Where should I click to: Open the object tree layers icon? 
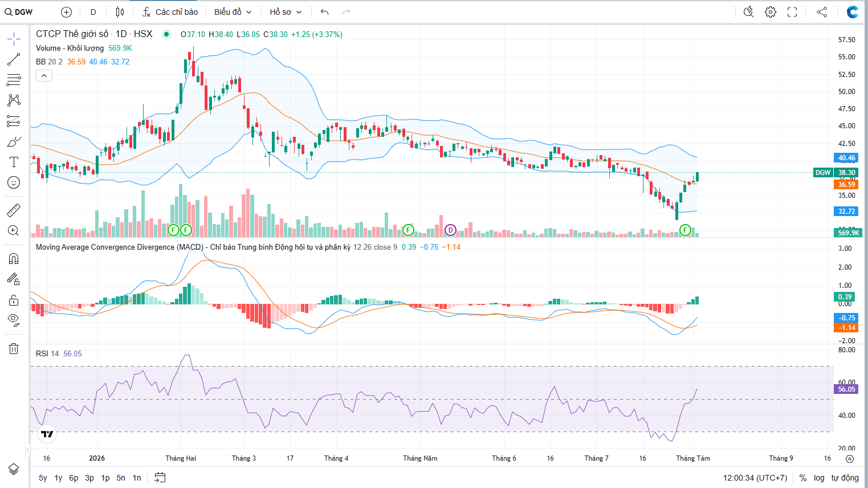tap(14, 469)
